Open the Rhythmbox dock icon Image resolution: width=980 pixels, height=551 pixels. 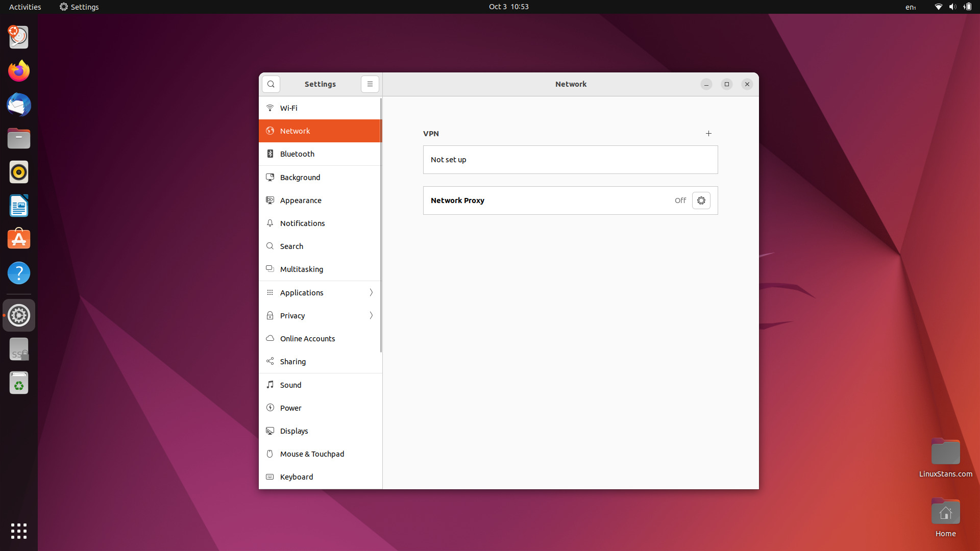coord(19,172)
